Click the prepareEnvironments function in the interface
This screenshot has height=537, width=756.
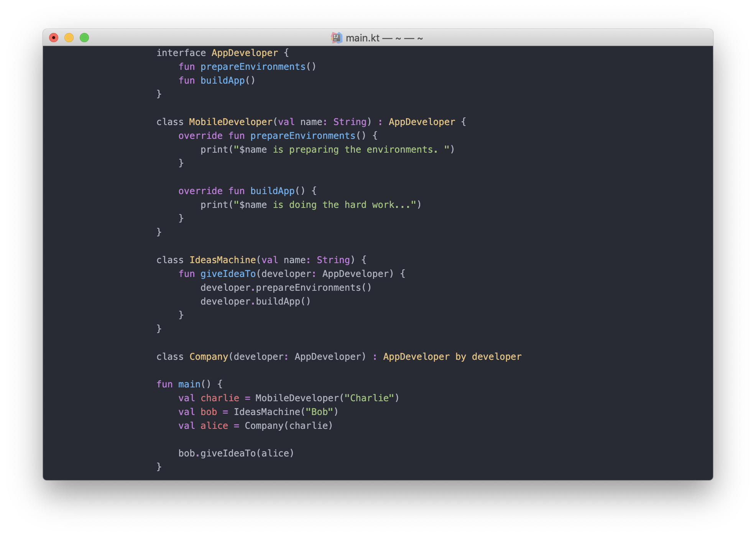click(x=253, y=67)
